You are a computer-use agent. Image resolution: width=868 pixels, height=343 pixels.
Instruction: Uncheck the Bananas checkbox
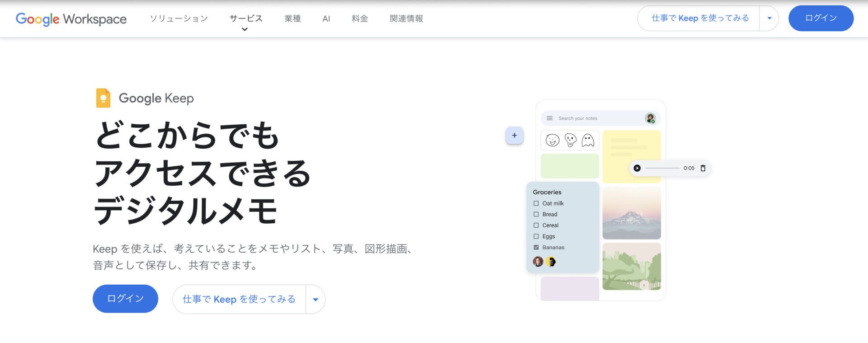[x=536, y=248]
